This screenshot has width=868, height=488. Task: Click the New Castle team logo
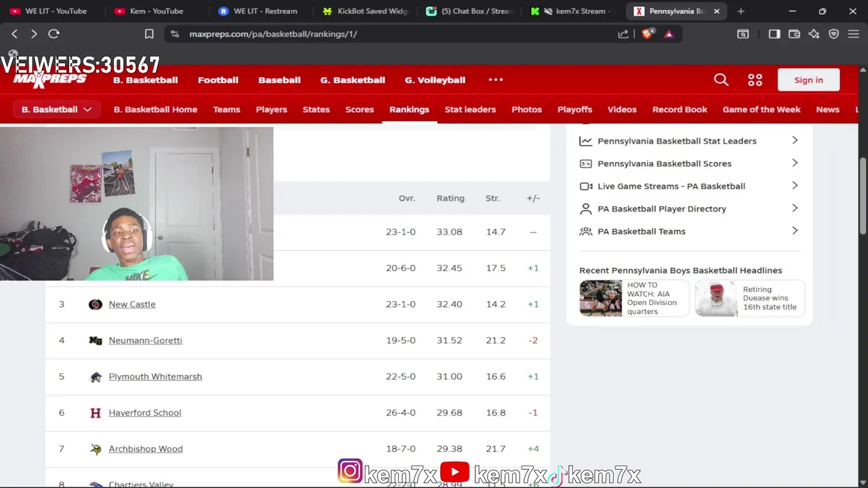coord(96,304)
